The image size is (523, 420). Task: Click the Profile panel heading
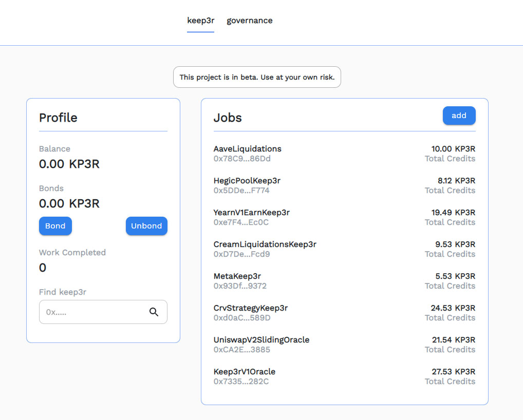pos(58,118)
